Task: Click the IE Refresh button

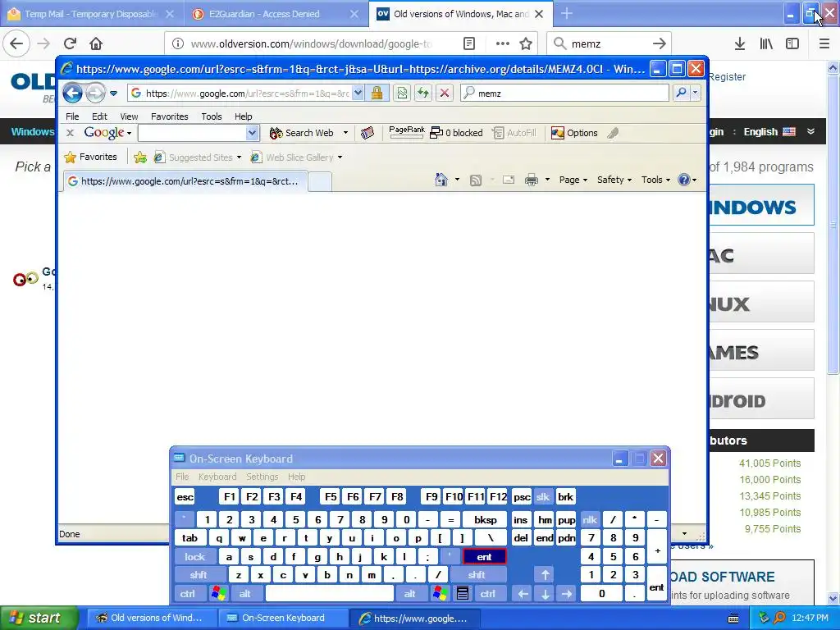Action: pyautogui.click(x=423, y=94)
